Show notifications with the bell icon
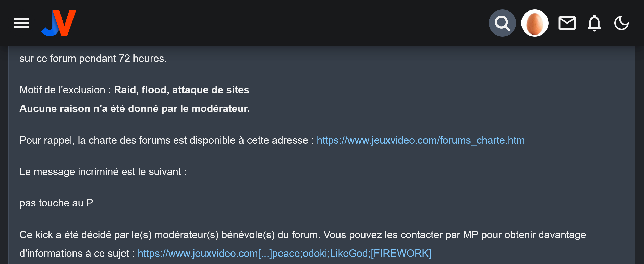 [x=594, y=23]
